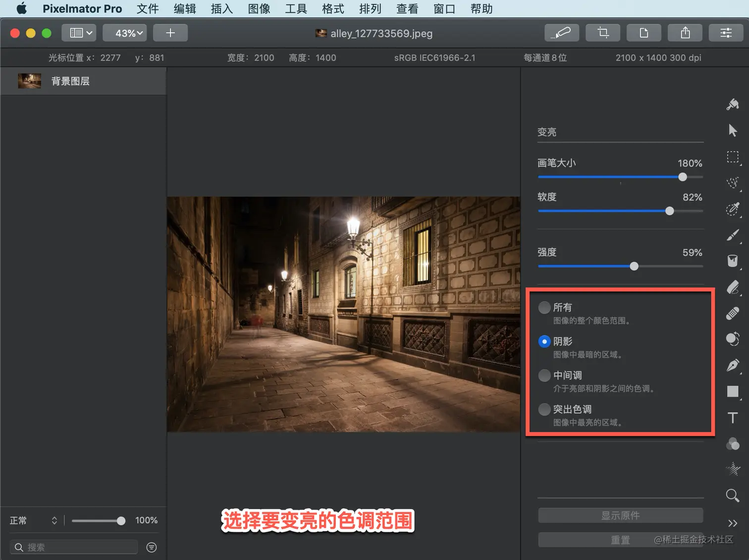Open the sidebar layout dropdown
The width and height of the screenshot is (749, 560).
(79, 33)
